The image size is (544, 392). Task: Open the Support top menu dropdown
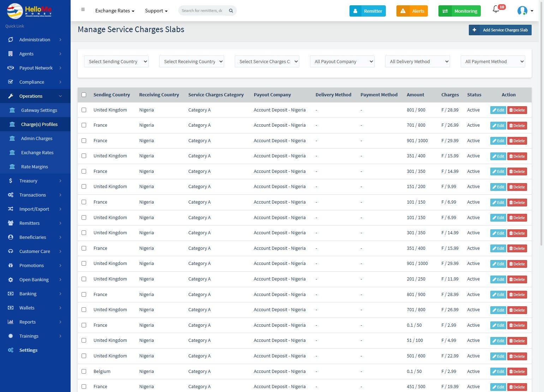pyautogui.click(x=156, y=11)
